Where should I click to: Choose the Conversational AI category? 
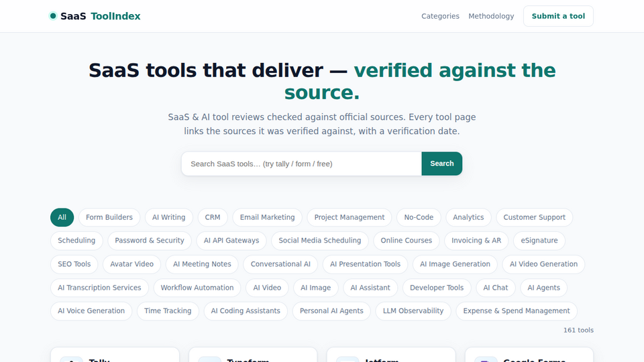coord(280,264)
